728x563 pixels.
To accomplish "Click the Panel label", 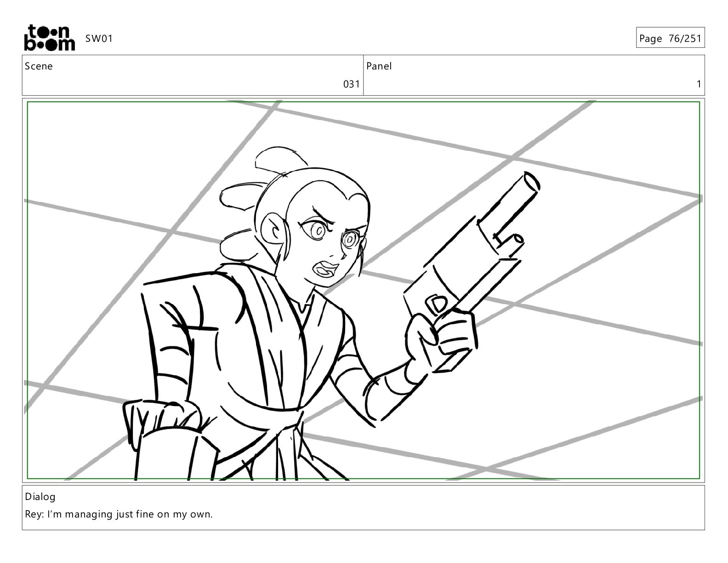I will point(379,66).
